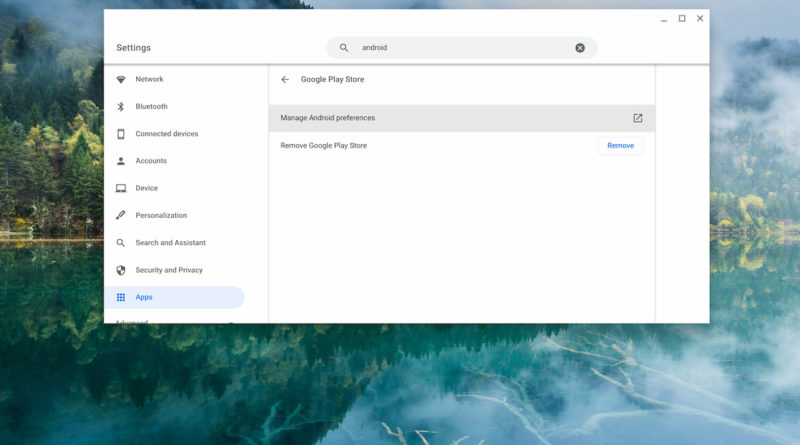Click the magnifier icon in the search bar
Screen dimensions: 800x445
click(344, 48)
